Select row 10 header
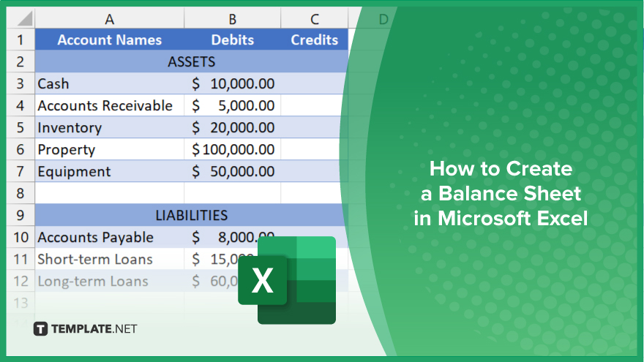The width and height of the screenshot is (644, 362). pos(20,237)
